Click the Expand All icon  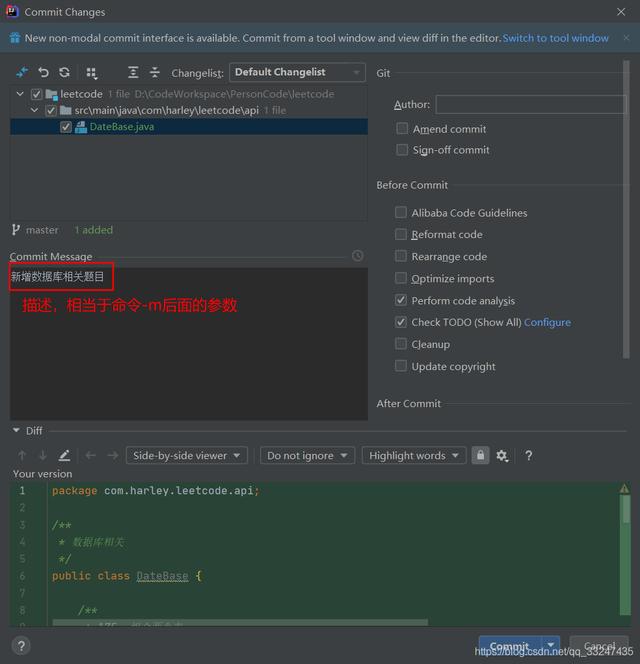click(133, 72)
